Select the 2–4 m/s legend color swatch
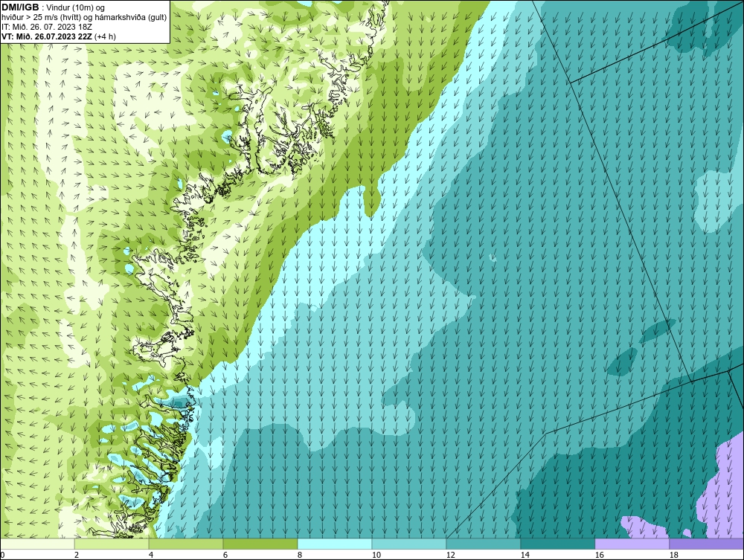 (112, 544)
